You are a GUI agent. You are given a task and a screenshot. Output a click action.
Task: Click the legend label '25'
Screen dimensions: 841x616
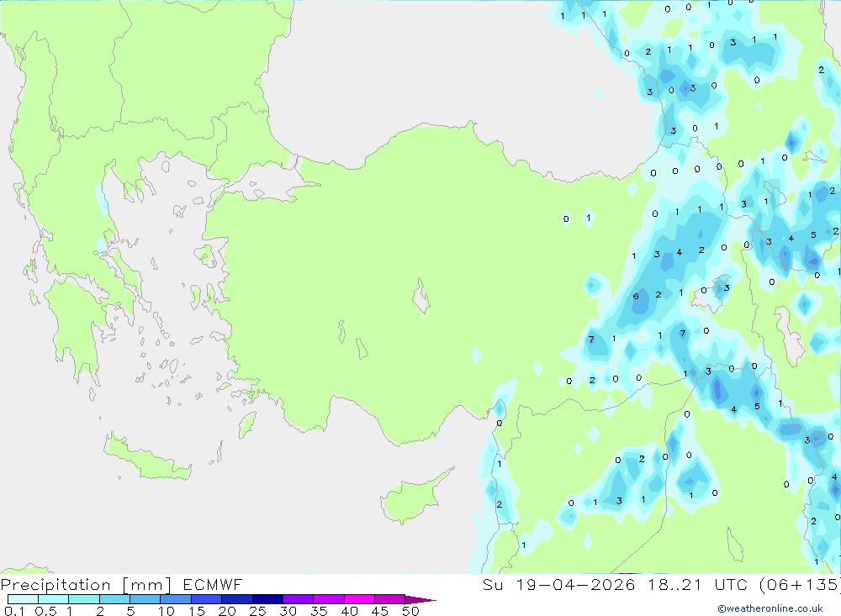258,611
